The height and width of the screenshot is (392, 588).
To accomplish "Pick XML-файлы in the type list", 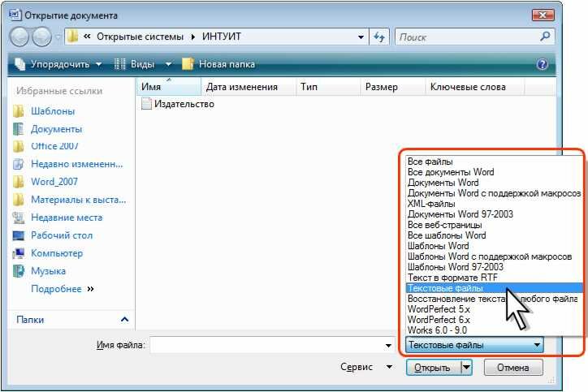I will click(430, 204).
